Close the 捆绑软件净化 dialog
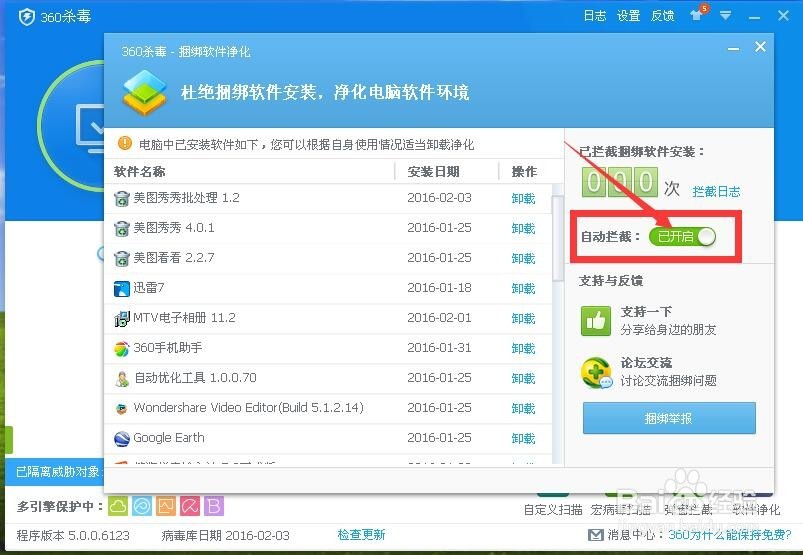803x555 pixels. [x=760, y=47]
